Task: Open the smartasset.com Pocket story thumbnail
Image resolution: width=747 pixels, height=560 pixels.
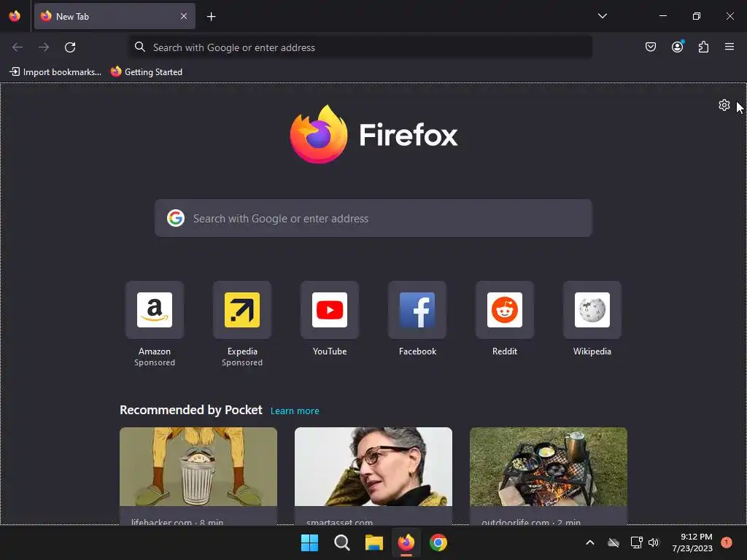Action: click(373, 467)
